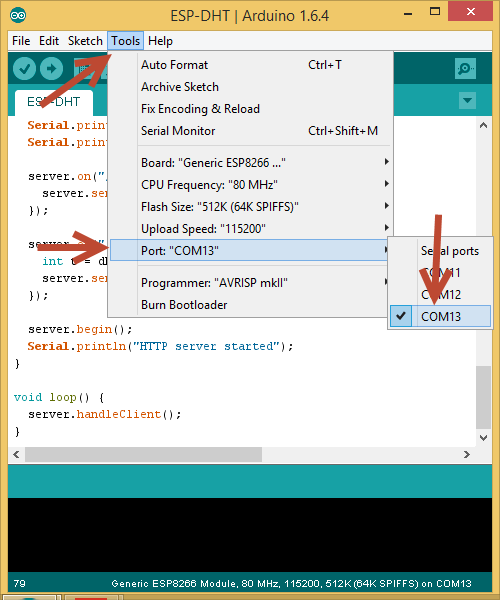The height and width of the screenshot is (600, 500).
Task: Open the Edit menu
Action: click(49, 41)
